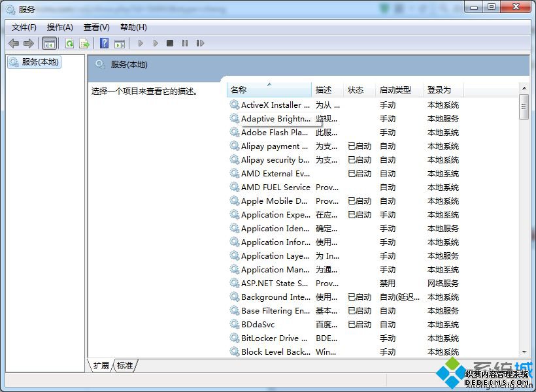
Task: Select the Application Layer Gateway service name
Action: click(275, 256)
